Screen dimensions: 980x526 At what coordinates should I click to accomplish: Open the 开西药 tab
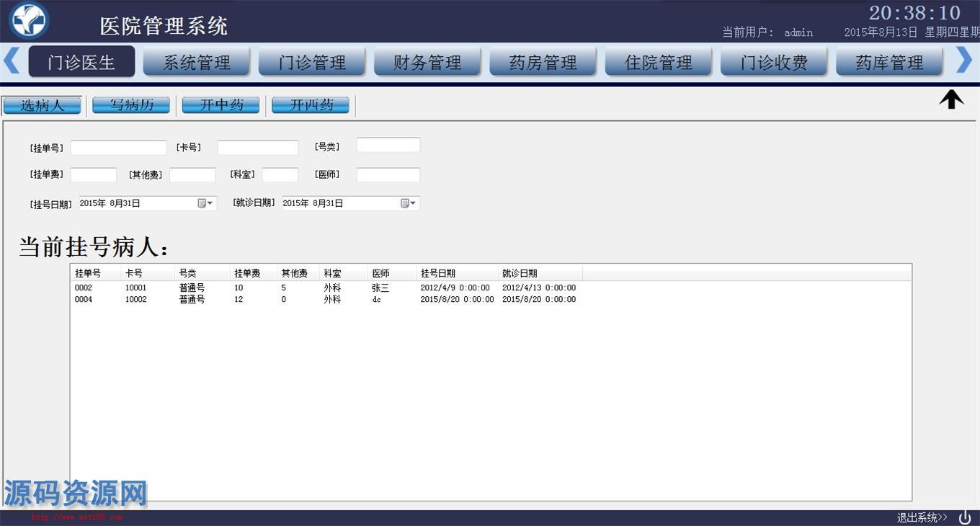coord(311,105)
